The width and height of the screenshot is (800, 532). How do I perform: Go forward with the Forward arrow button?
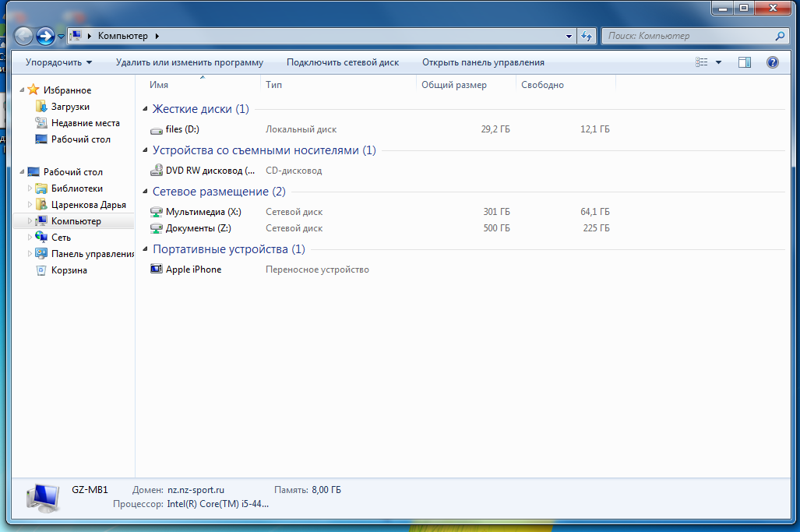(45, 36)
